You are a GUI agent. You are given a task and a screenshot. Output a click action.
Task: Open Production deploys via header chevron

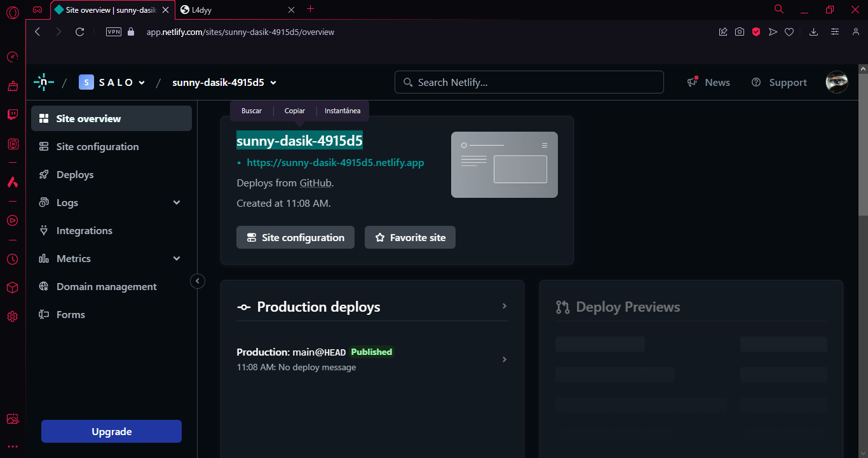(x=505, y=306)
